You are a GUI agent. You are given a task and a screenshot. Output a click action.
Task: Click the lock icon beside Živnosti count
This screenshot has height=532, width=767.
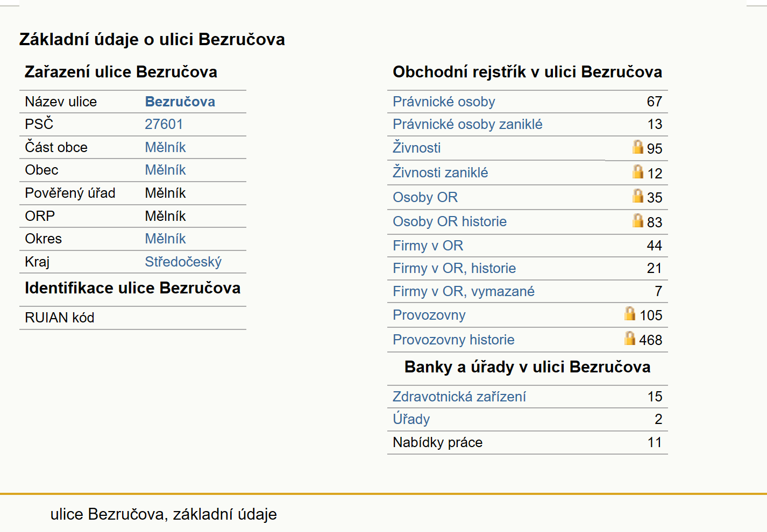[638, 147]
